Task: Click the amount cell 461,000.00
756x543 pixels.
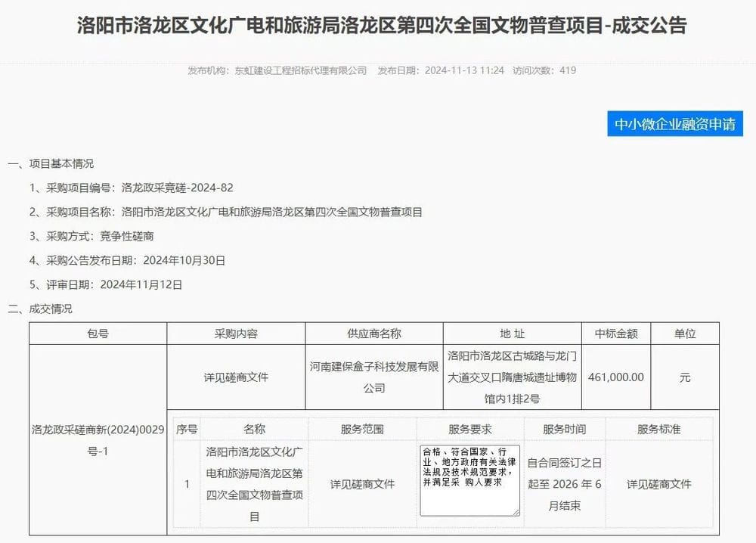Action: click(x=616, y=377)
